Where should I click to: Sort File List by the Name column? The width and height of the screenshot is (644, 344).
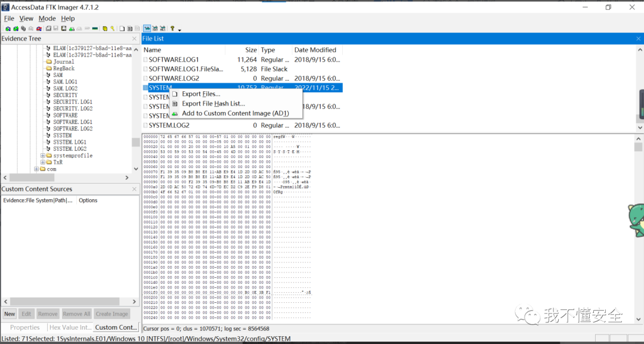click(x=184, y=49)
